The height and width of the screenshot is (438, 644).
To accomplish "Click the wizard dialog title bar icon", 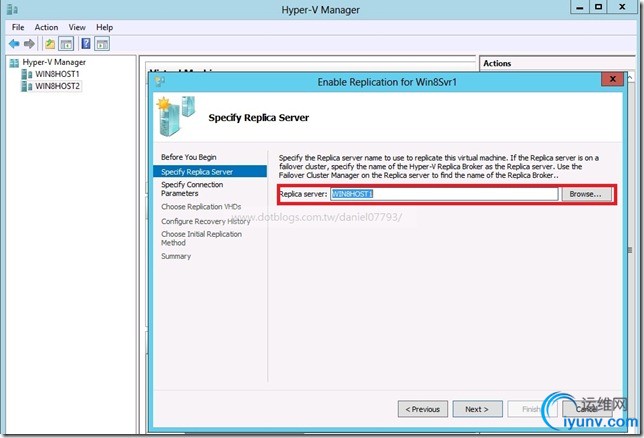I will click(x=160, y=82).
